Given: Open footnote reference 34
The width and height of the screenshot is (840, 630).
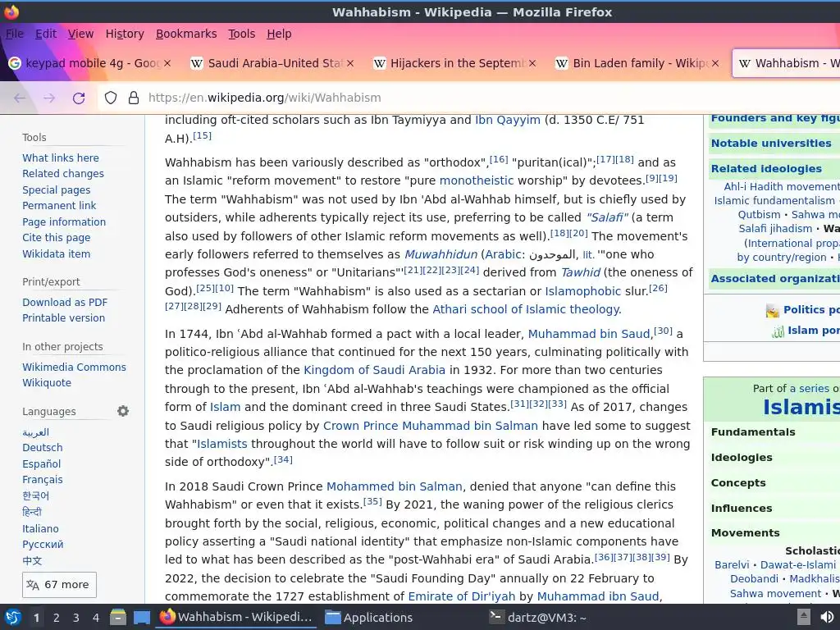Looking at the screenshot, I should click(283, 459).
